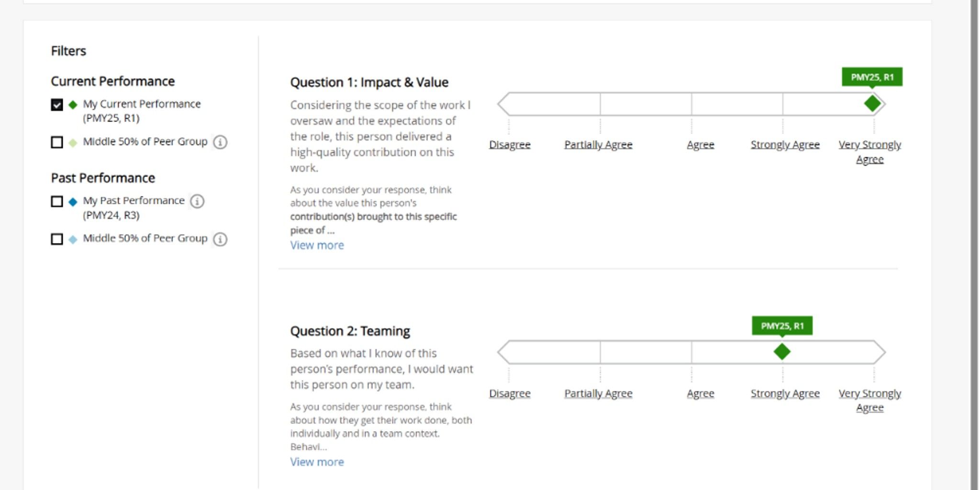
Task: Click blue diamond beside My Past Performance
Action: click(x=73, y=201)
